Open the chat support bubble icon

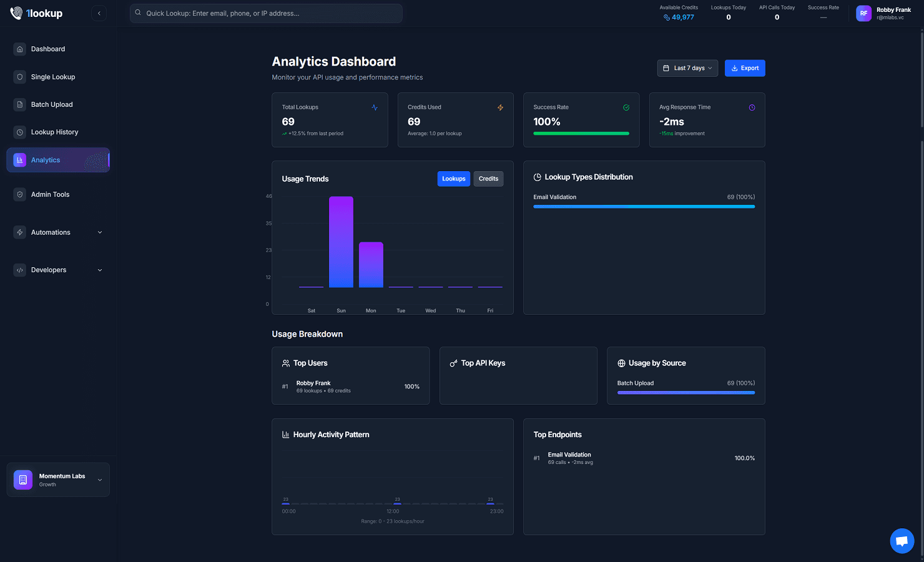pos(902,541)
